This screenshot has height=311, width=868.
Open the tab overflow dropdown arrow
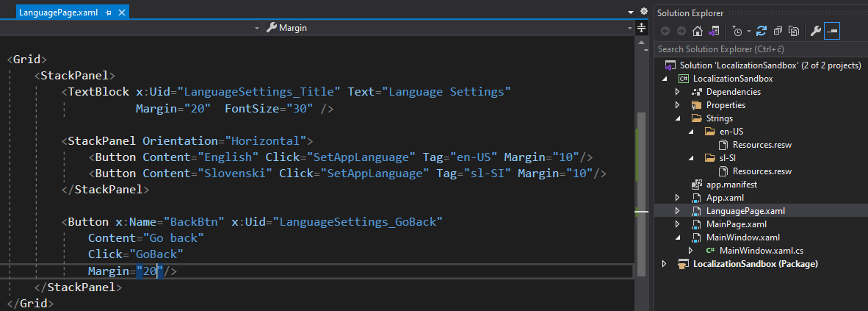[631, 12]
